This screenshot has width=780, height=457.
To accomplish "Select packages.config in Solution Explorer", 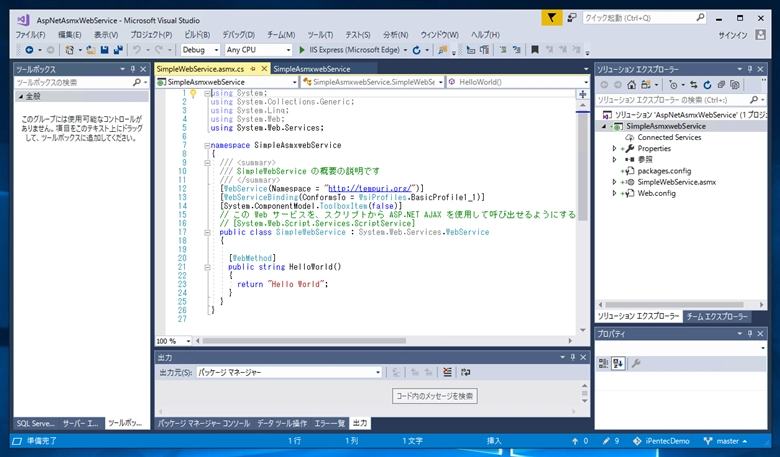I will coord(664,171).
